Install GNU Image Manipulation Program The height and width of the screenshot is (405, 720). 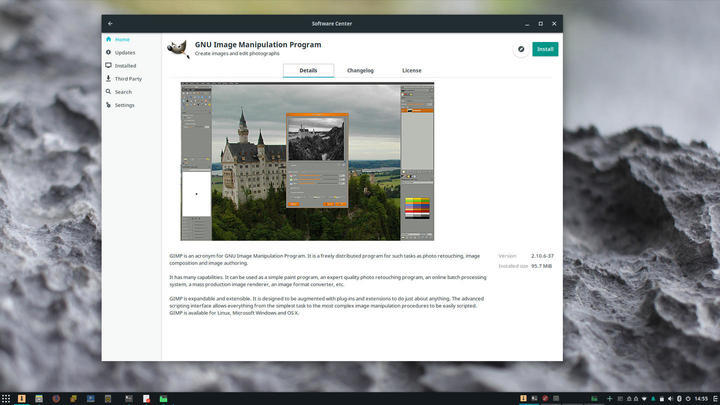pyautogui.click(x=545, y=49)
